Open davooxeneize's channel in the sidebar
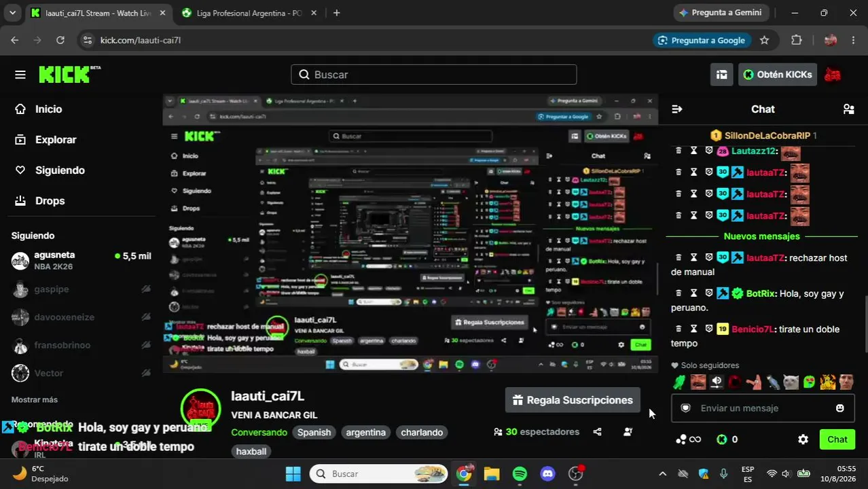Viewport: 868px width, 489px height. pos(82,317)
